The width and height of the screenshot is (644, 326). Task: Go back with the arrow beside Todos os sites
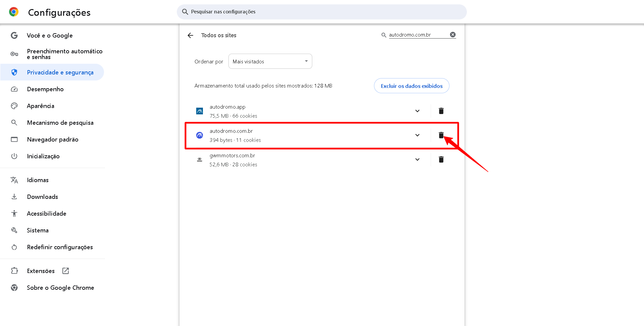tap(191, 36)
